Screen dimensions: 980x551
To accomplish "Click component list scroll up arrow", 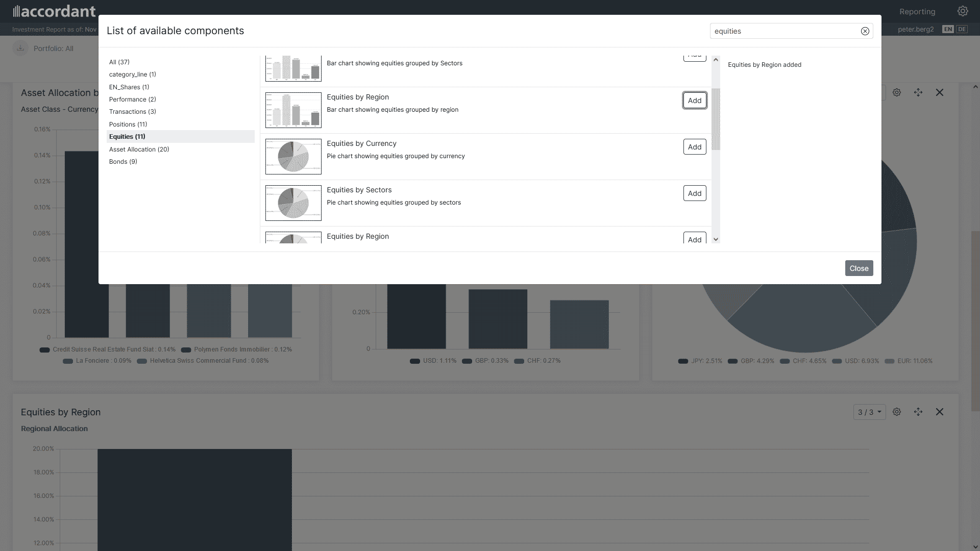I will coord(716,60).
